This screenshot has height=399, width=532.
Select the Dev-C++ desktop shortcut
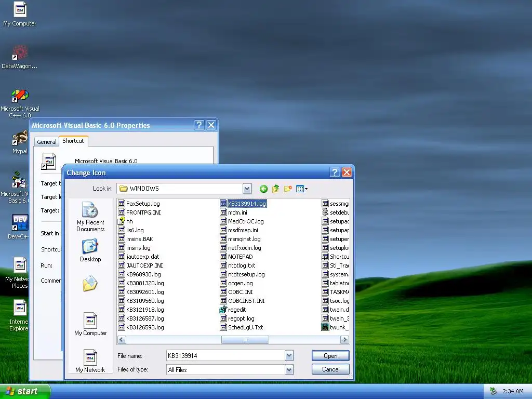19,227
